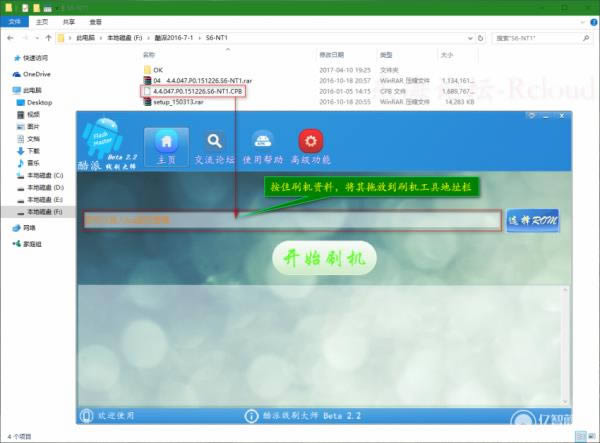Open the 主页 home icon
This screenshot has width=600, height=443.
166,142
